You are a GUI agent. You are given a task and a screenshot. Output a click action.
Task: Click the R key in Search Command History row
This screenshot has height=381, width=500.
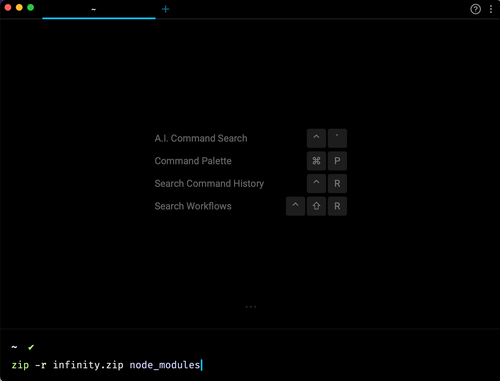(337, 184)
